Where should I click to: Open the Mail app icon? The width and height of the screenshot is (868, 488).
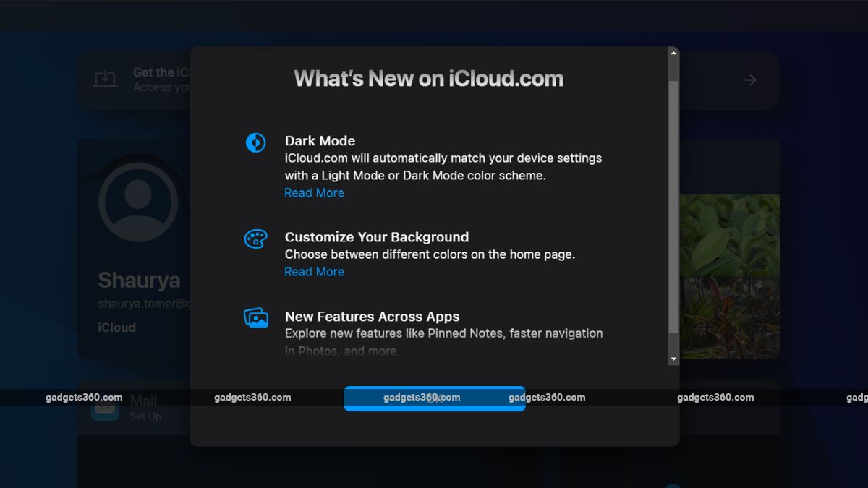click(105, 408)
